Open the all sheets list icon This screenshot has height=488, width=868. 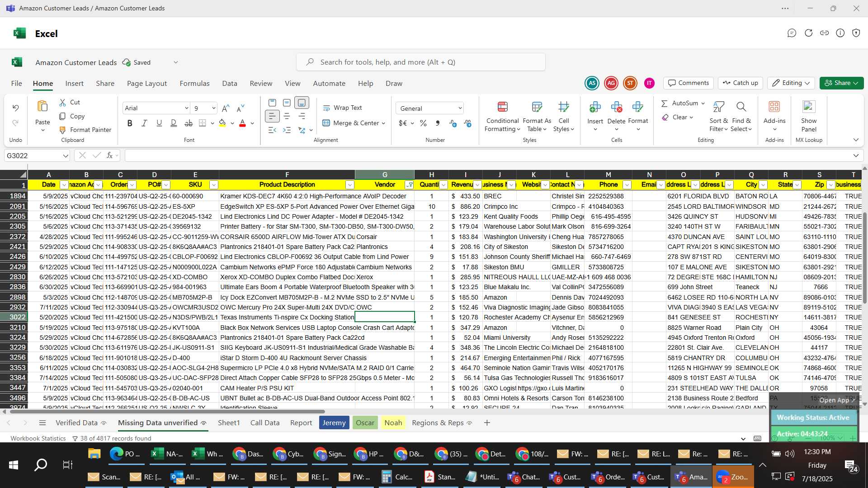point(42,423)
